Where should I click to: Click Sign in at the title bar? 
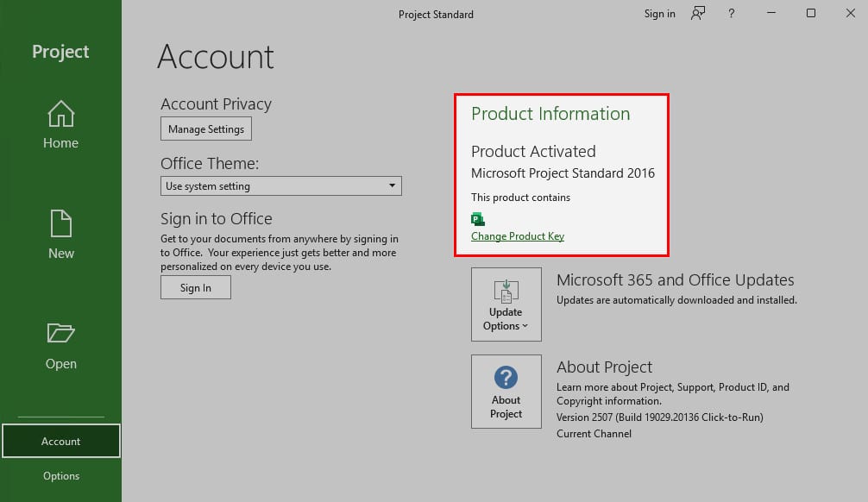[x=659, y=14]
